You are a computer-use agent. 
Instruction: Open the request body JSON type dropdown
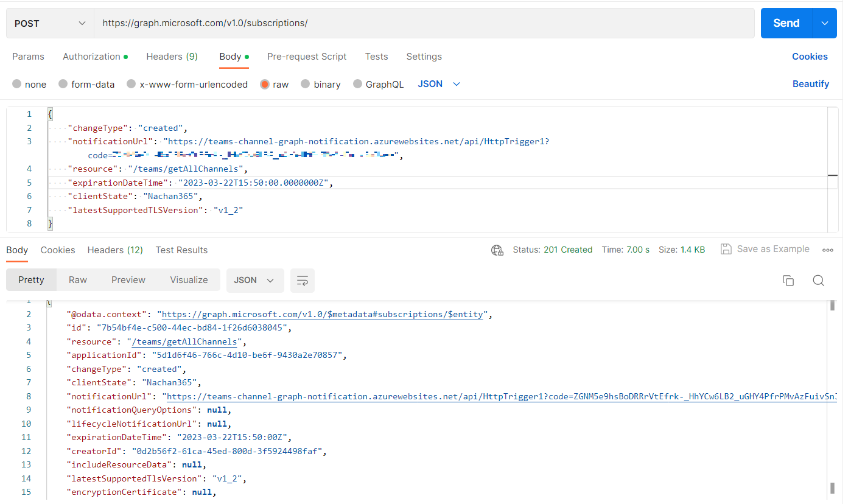click(439, 84)
